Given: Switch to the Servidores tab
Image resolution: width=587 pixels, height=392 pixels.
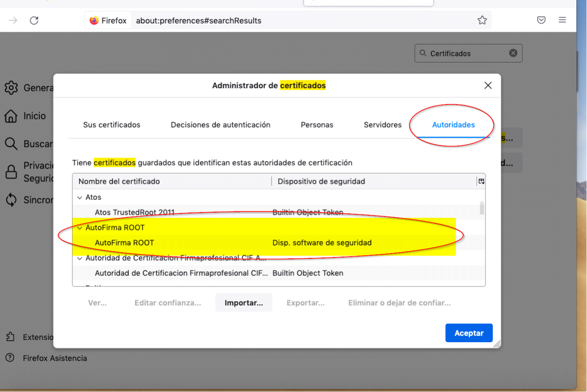Looking at the screenshot, I should point(382,125).
